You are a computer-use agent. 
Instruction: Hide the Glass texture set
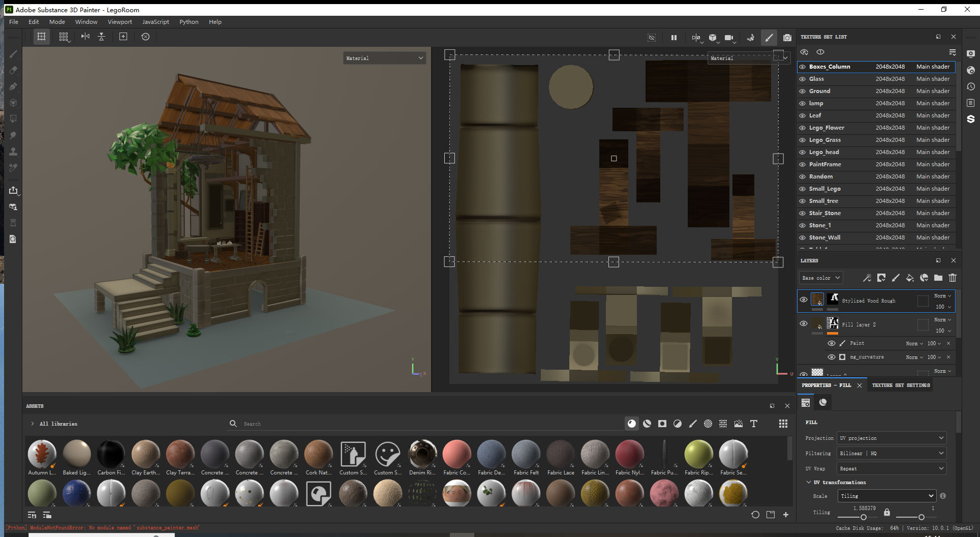[x=803, y=79]
